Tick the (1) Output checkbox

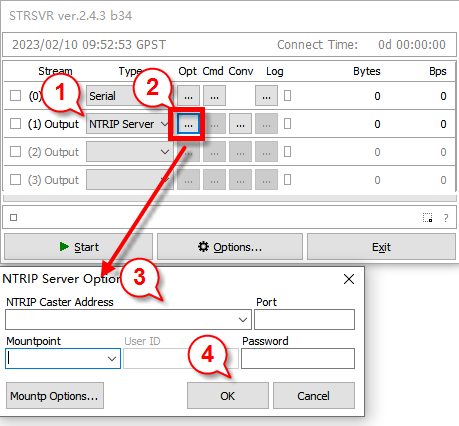pos(15,124)
